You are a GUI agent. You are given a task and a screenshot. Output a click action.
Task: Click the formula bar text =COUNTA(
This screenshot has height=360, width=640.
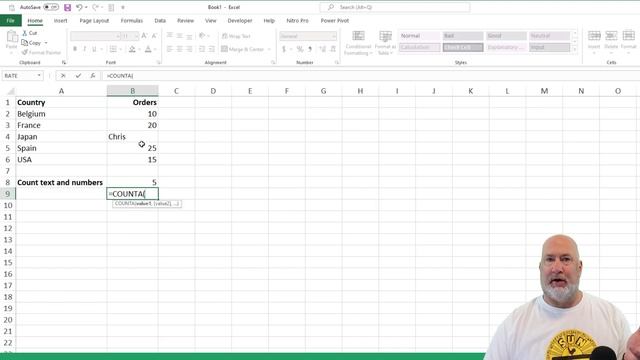click(120, 76)
